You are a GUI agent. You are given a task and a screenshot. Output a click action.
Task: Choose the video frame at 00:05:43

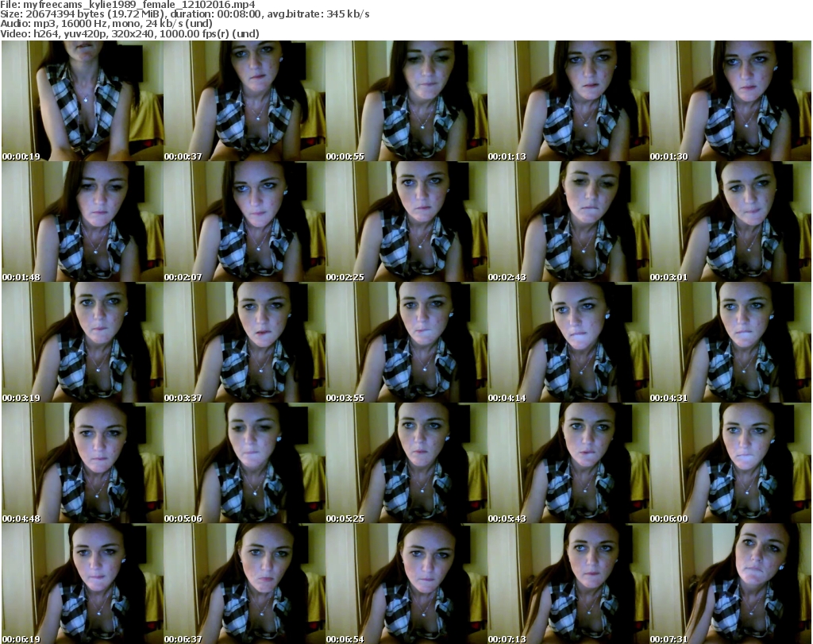click(568, 464)
